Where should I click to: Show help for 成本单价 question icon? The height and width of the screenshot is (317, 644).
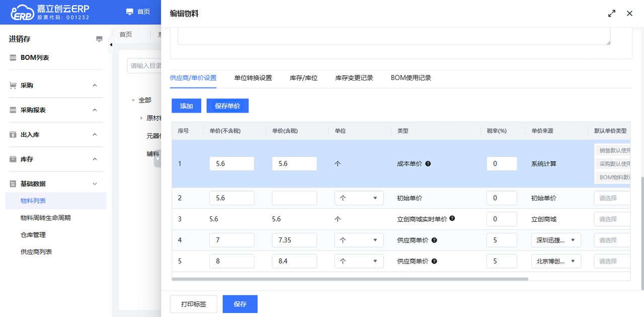point(428,164)
